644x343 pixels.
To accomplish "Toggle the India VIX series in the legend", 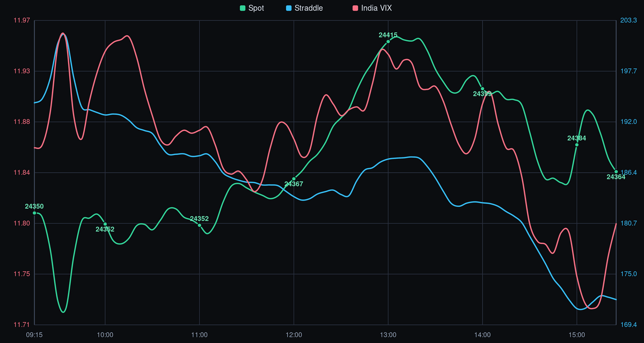I will click(x=373, y=8).
